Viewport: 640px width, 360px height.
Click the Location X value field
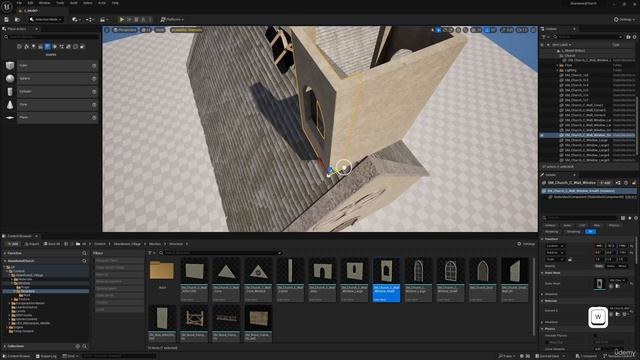tap(599, 246)
